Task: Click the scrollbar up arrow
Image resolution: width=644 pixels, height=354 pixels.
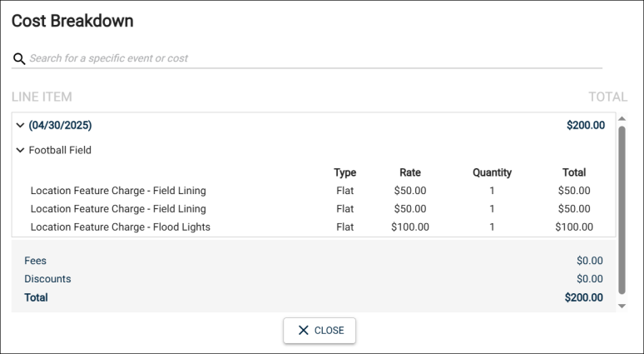Action: [x=622, y=119]
